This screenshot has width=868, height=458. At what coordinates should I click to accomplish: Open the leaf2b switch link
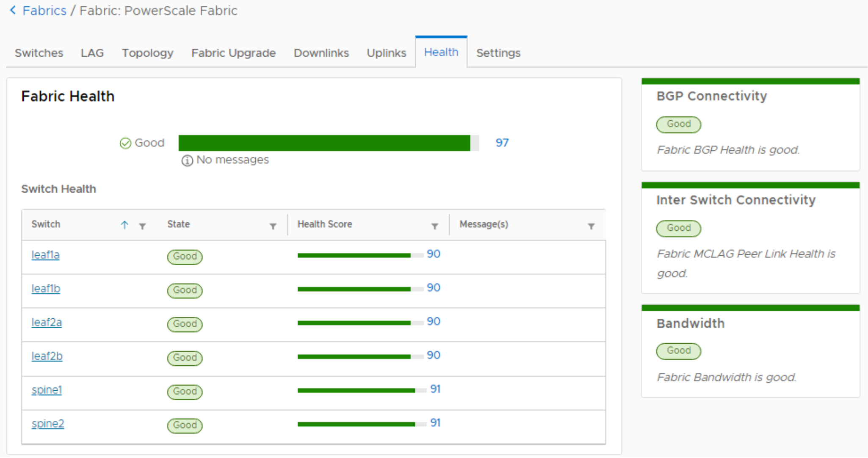coord(47,356)
